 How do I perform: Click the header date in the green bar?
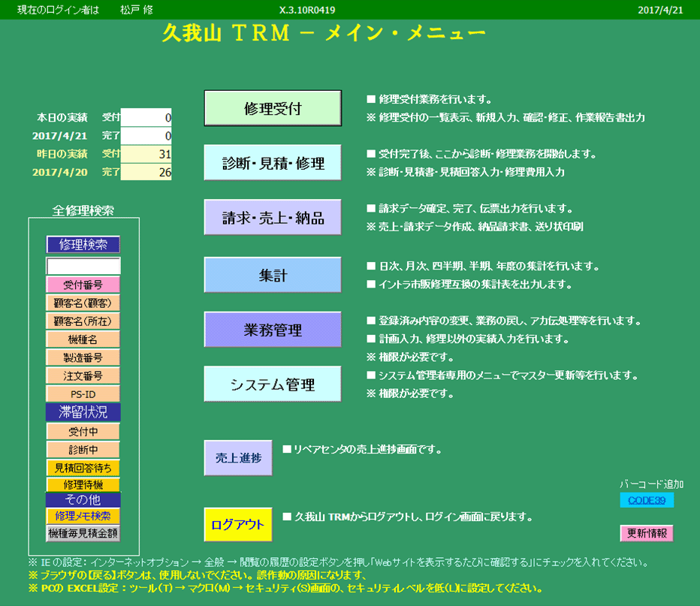click(660, 11)
